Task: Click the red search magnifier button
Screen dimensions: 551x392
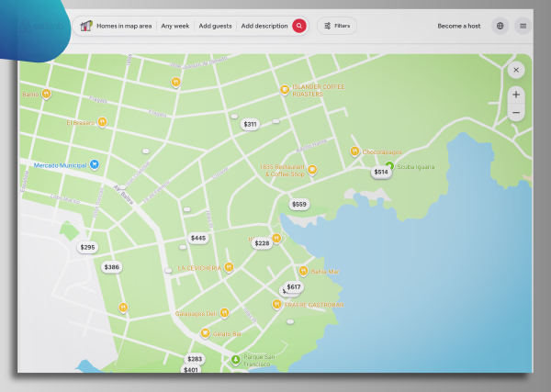Action: click(298, 26)
